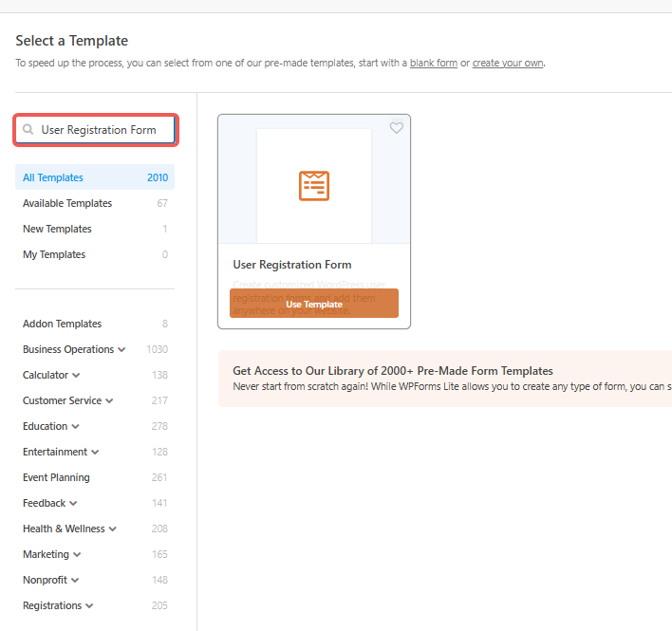Screen dimensions: 672x631
Task: Expand the Registrations category chevron
Action: tap(89, 606)
